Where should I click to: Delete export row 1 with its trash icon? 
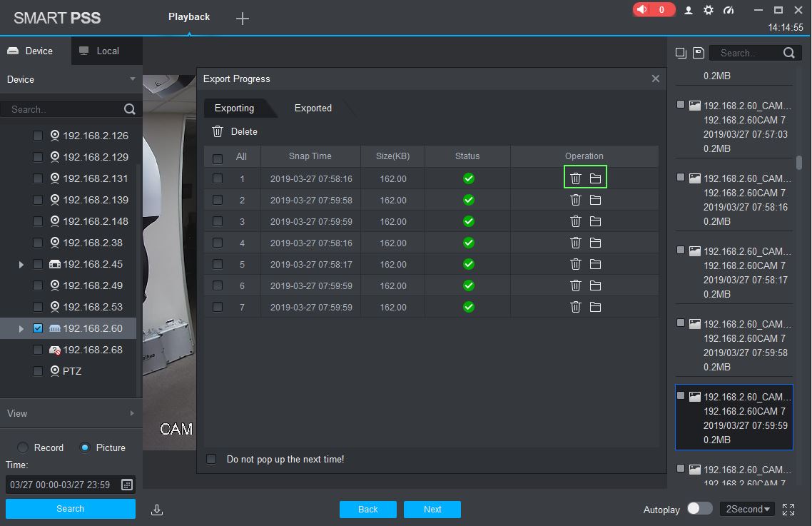(575, 179)
